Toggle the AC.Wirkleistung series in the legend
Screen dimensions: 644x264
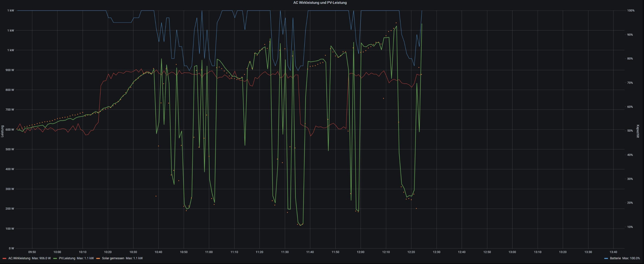point(19,258)
